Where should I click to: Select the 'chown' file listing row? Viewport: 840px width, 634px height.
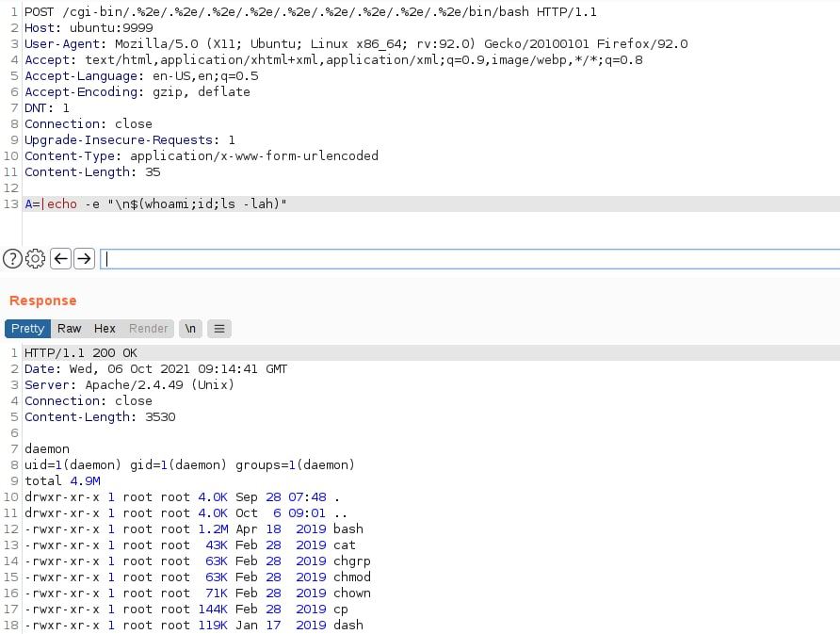pyautogui.click(x=198, y=593)
